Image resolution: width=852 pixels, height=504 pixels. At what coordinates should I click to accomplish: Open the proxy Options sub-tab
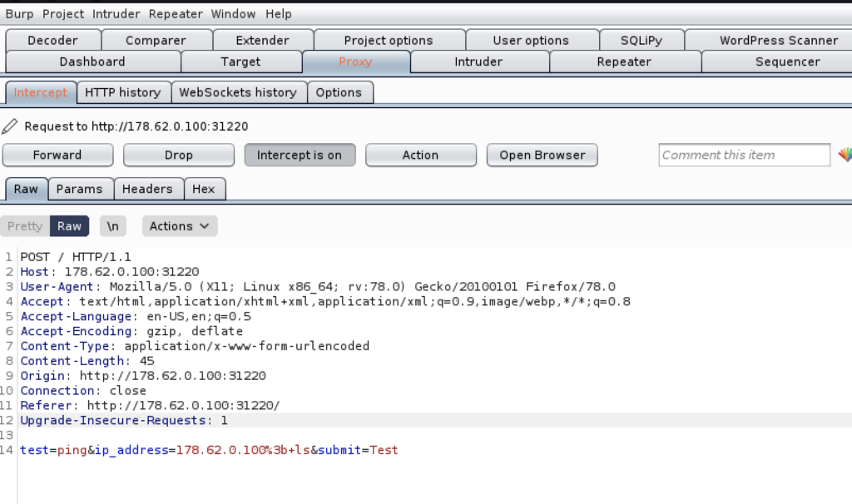click(339, 92)
